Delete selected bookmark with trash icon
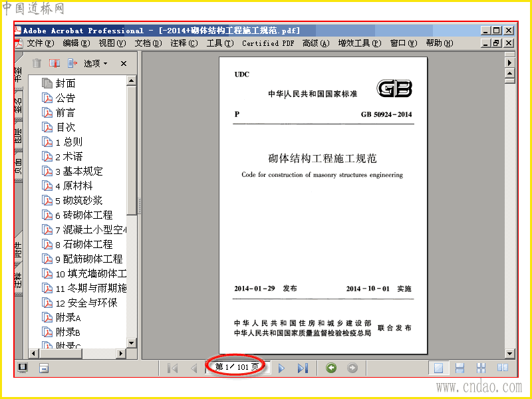This screenshot has width=532, height=399. coord(37,63)
